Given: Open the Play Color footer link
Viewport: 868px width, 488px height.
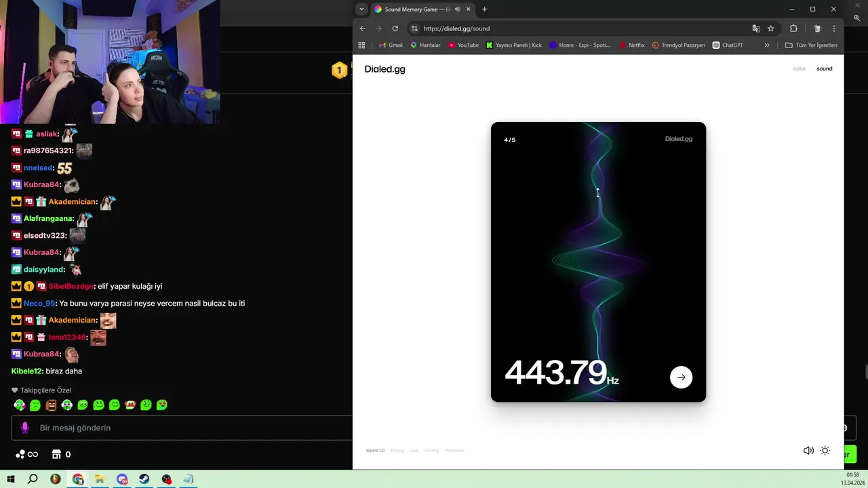Looking at the screenshot, I should tap(455, 451).
